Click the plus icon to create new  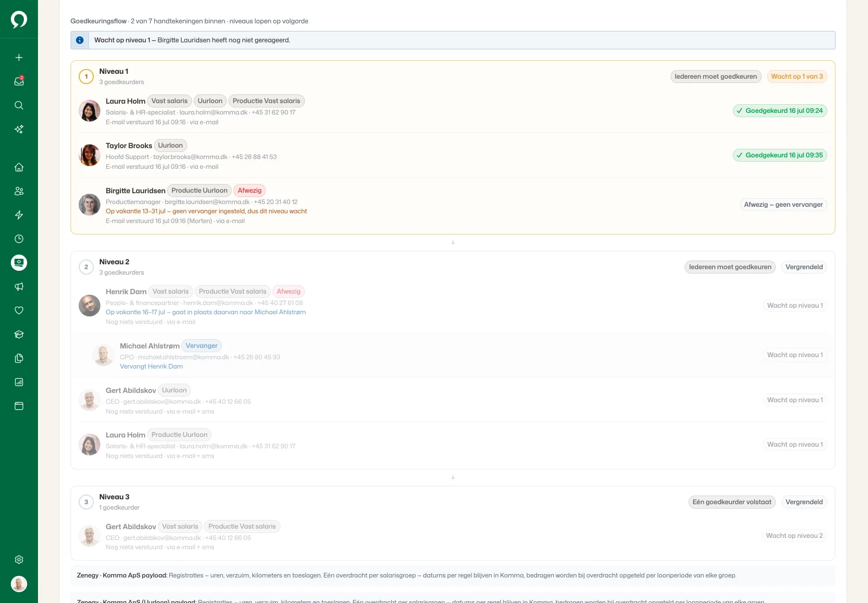tap(19, 58)
